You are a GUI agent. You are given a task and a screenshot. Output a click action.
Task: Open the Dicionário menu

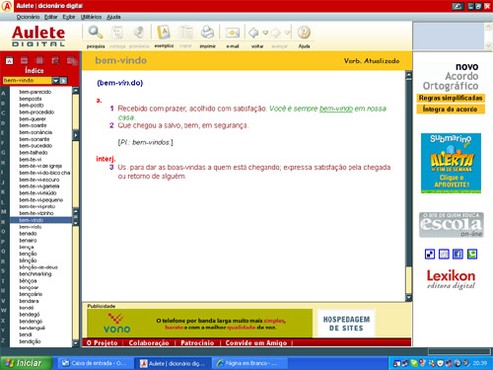(x=28, y=17)
